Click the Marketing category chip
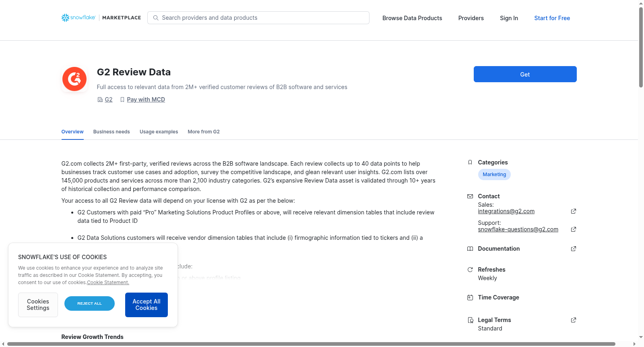 click(494, 175)
